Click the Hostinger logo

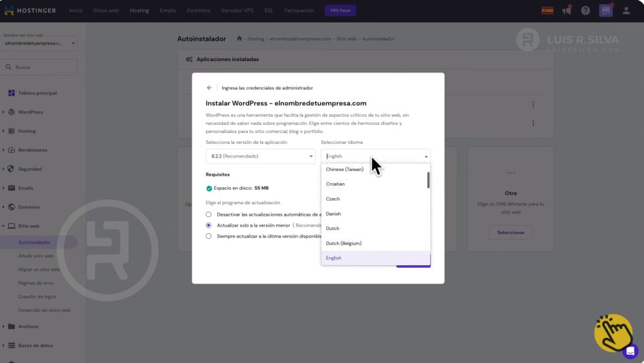(x=30, y=10)
